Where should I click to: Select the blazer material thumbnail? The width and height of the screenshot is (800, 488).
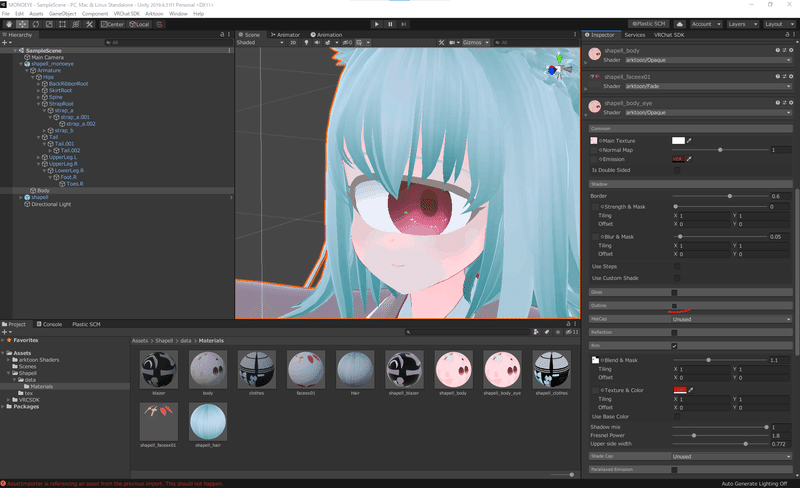pyautogui.click(x=159, y=370)
